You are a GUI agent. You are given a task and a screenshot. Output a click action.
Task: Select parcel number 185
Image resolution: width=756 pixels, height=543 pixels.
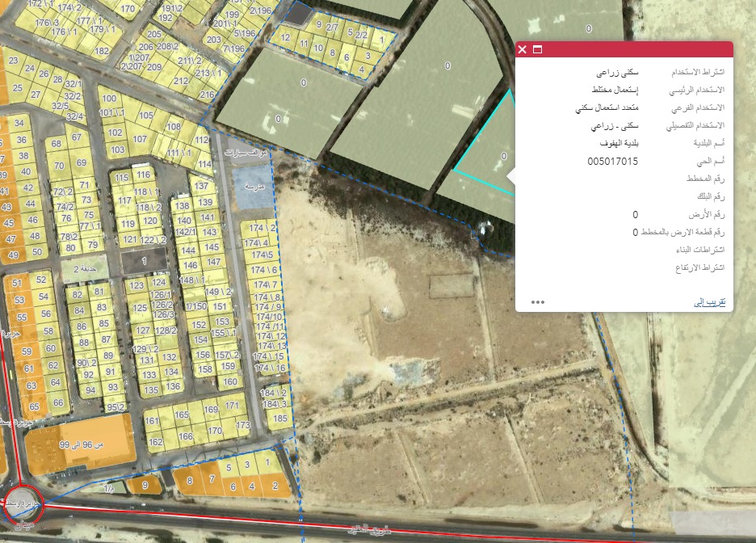[279, 419]
